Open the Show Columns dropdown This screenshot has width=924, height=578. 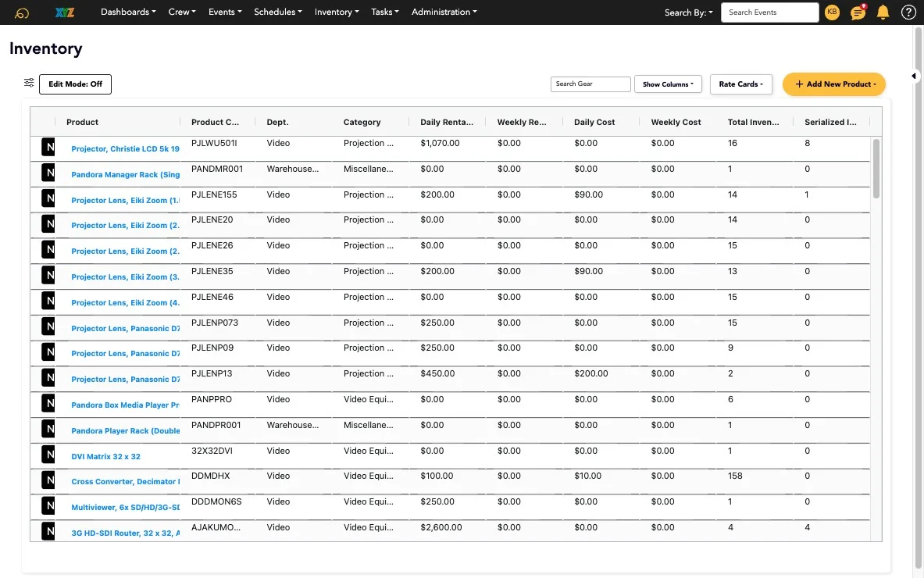tap(667, 84)
